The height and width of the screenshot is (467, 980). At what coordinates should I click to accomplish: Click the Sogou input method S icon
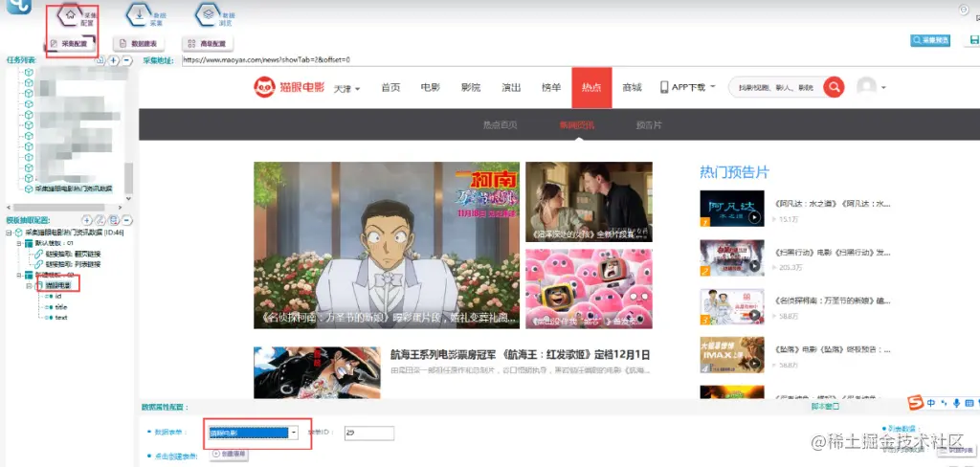click(x=916, y=403)
